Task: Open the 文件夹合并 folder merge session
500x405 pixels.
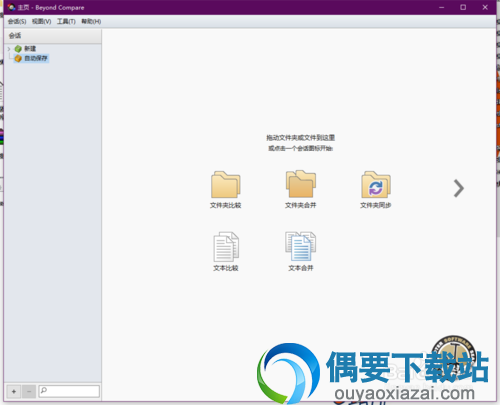Action: [x=300, y=189]
